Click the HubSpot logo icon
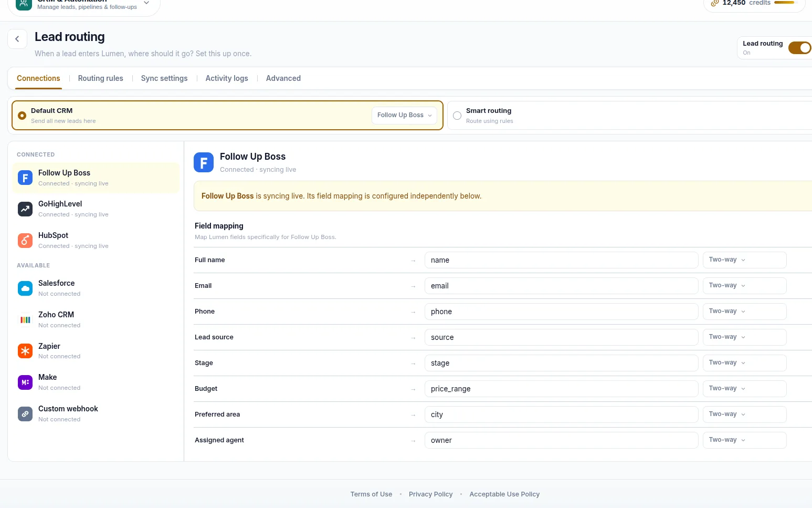Image resolution: width=812 pixels, height=508 pixels. 25,241
